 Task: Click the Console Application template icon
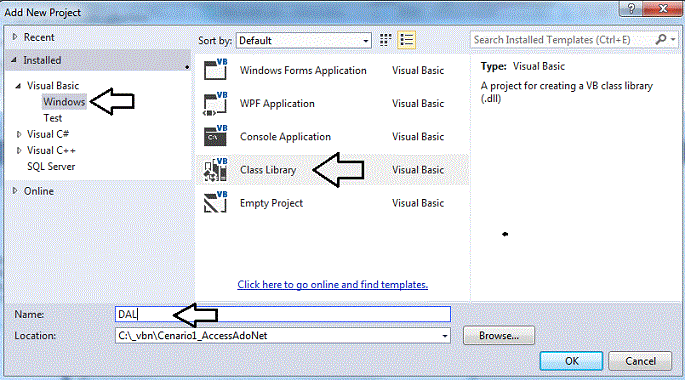215,136
